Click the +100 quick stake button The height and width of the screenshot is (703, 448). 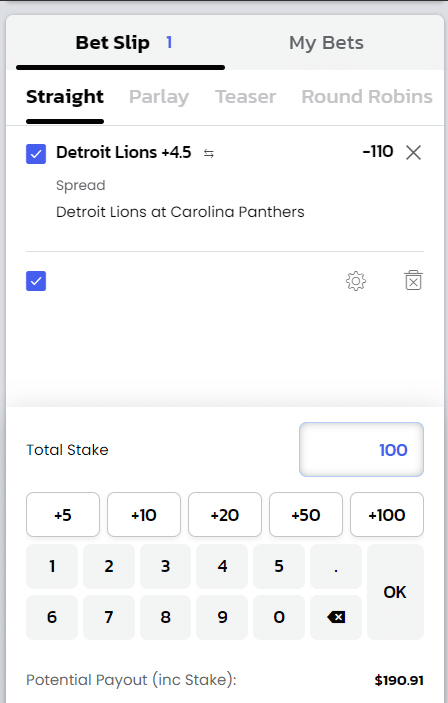(x=387, y=515)
